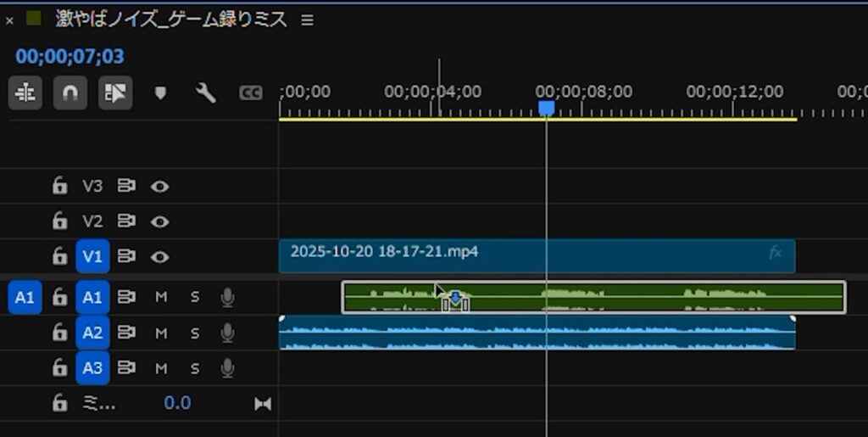Toggle the A1 source patching button
Screen dimensions: 868x437
point(25,298)
